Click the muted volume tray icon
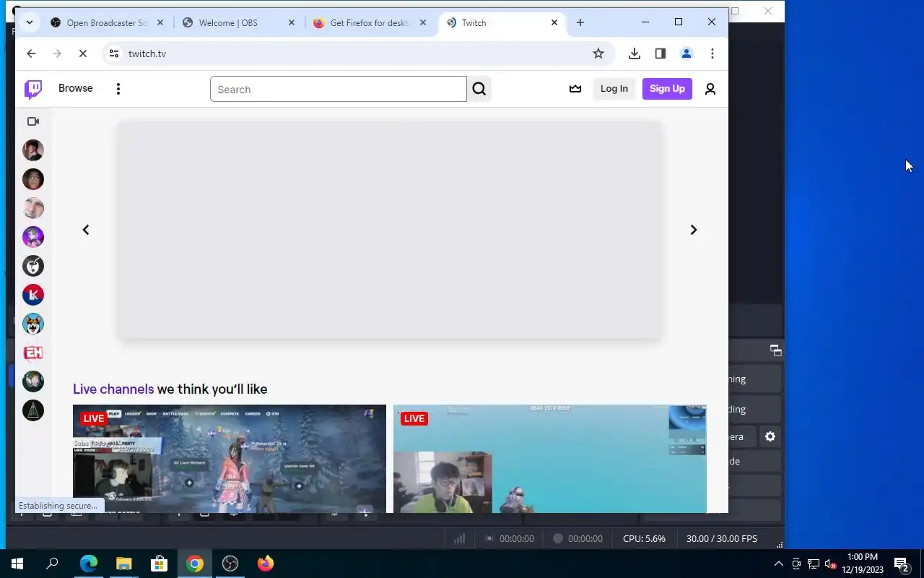Screen dimensions: 924x578 (x=831, y=564)
